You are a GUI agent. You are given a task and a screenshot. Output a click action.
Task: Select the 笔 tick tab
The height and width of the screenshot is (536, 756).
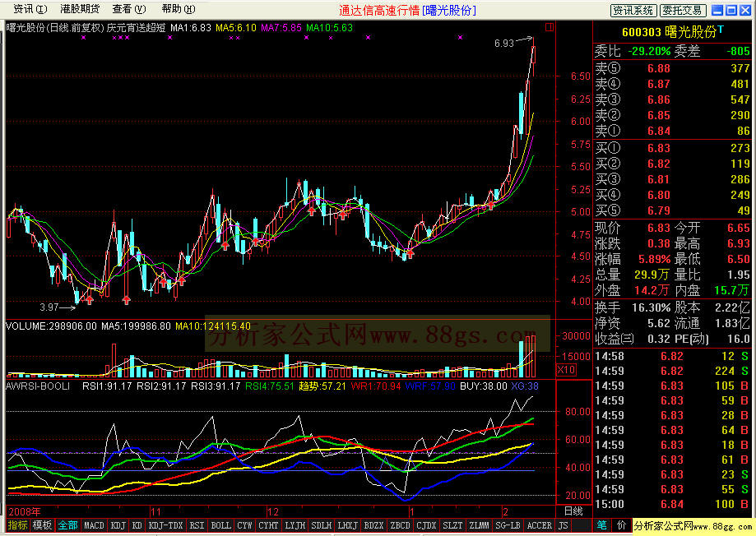point(601,525)
